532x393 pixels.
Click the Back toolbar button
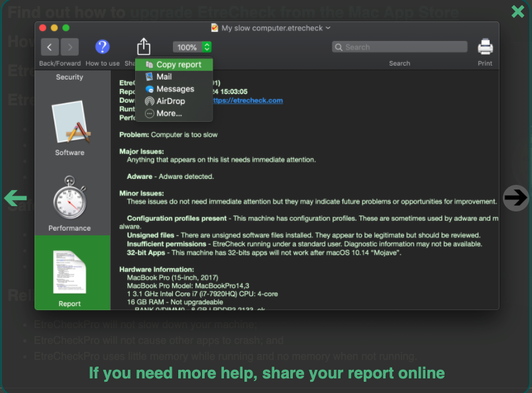50,47
